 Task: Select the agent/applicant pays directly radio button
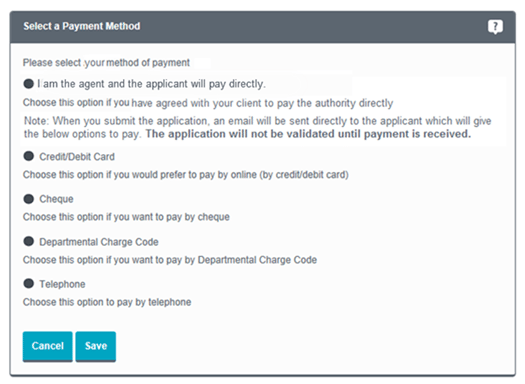29,84
